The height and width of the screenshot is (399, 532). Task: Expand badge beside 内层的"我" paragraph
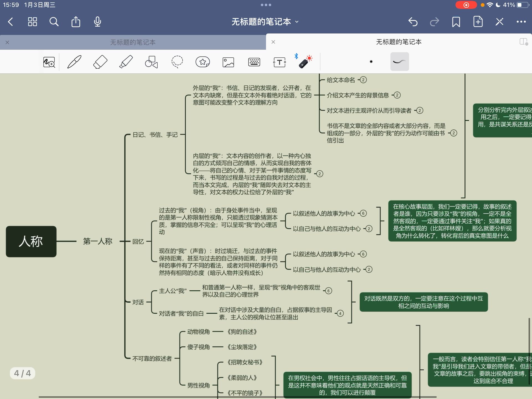320,174
